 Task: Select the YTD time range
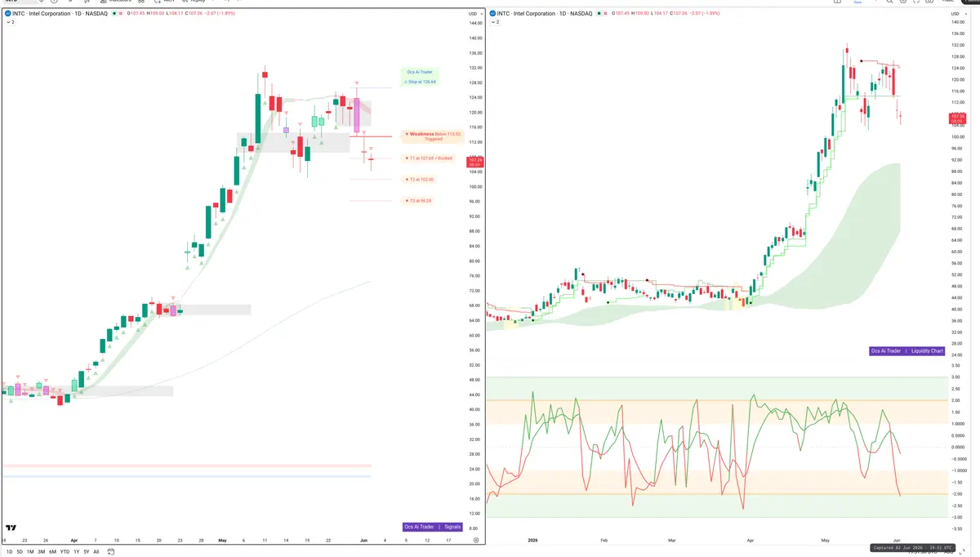(65, 552)
